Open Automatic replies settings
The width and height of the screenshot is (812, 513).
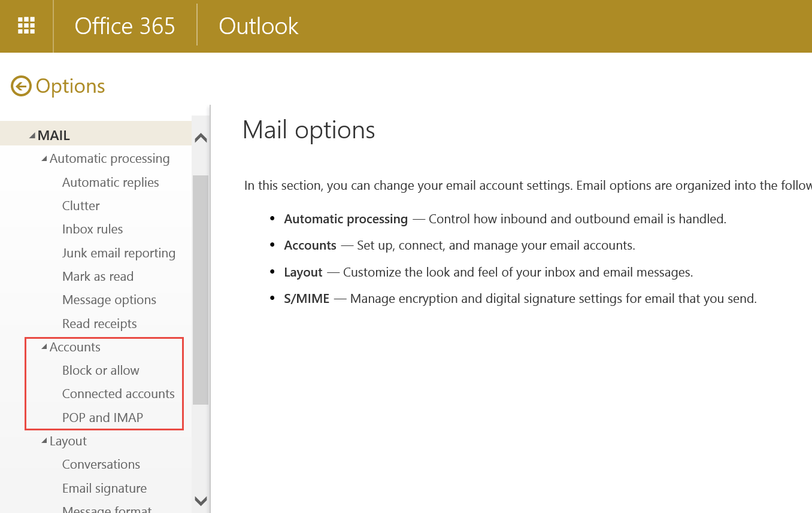tap(110, 182)
